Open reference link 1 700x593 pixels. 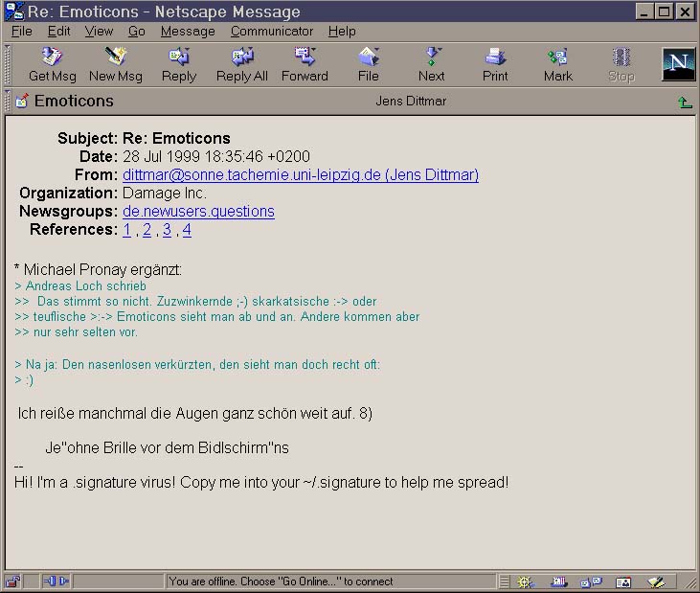(x=127, y=230)
